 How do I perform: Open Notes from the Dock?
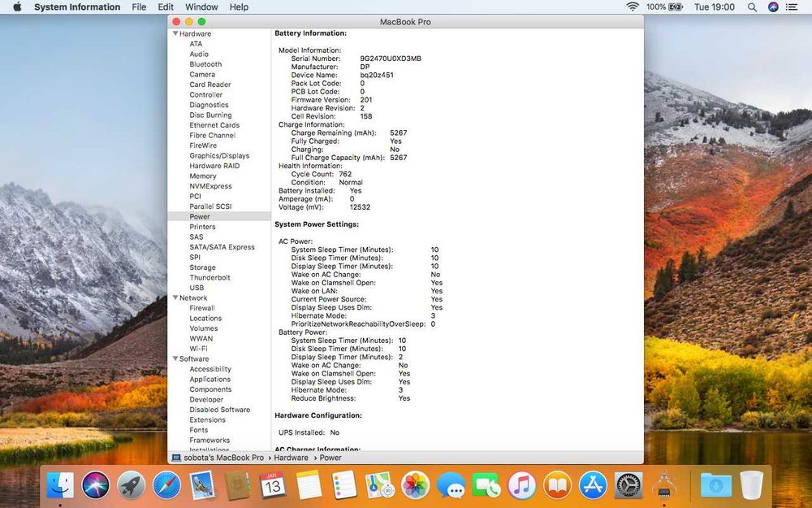(309, 486)
